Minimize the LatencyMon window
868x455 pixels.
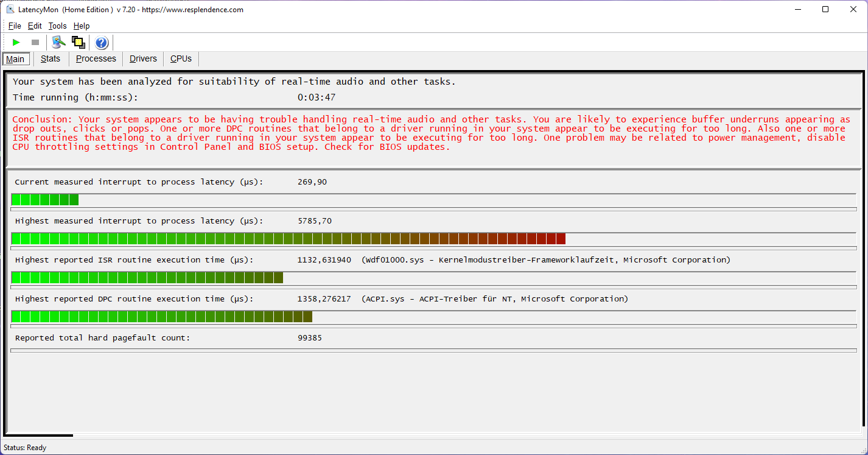tap(797, 9)
